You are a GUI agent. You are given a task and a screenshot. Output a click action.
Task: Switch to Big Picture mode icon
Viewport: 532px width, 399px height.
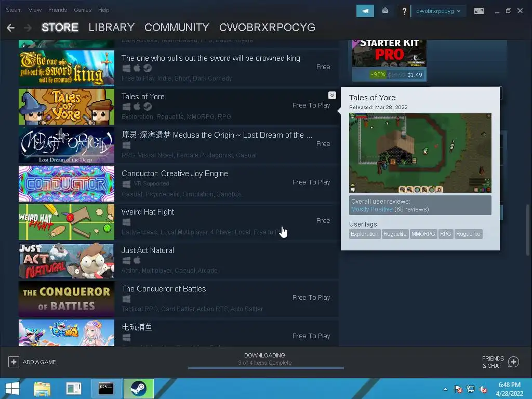point(478,11)
